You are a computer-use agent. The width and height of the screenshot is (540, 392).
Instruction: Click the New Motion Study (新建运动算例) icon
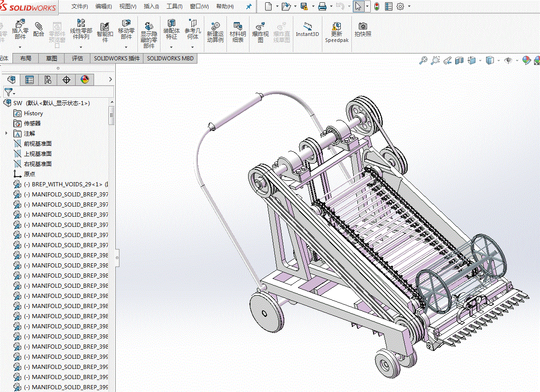pos(215,29)
